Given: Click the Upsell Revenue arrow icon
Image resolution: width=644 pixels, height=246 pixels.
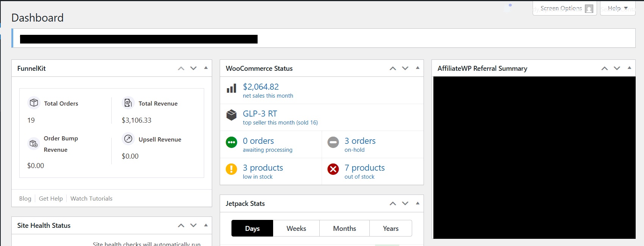Looking at the screenshot, I should coord(128,139).
